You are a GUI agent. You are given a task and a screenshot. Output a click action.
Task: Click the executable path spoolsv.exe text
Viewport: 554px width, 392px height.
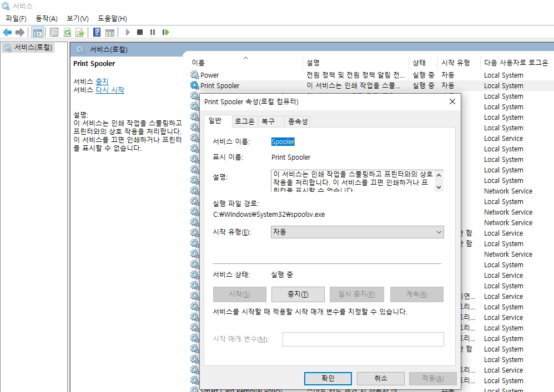[x=269, y=215]
